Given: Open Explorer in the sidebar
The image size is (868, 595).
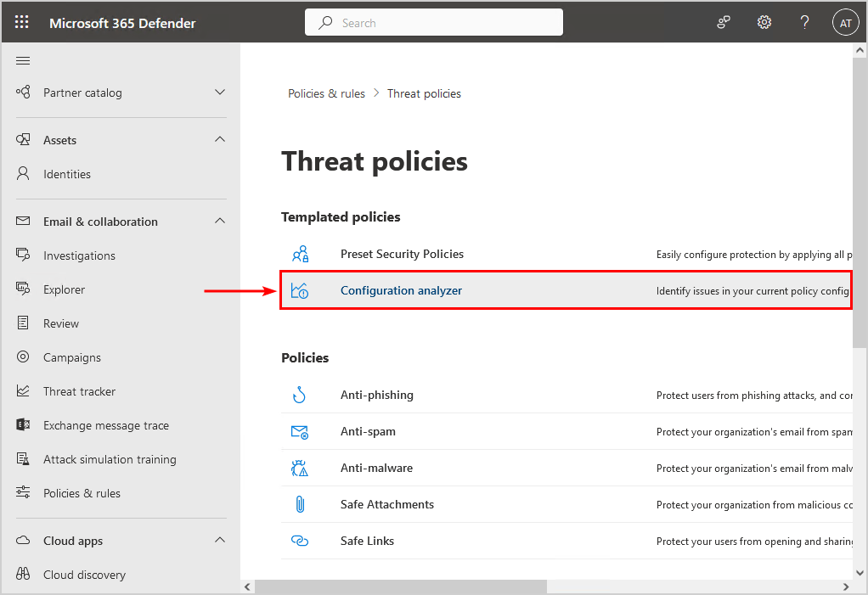Looking at the screenshot, I should 65,289.
